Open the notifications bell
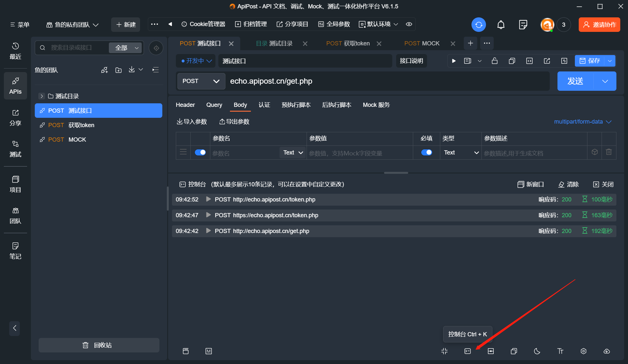The image size is (628, 364). (x=501, y=25)
